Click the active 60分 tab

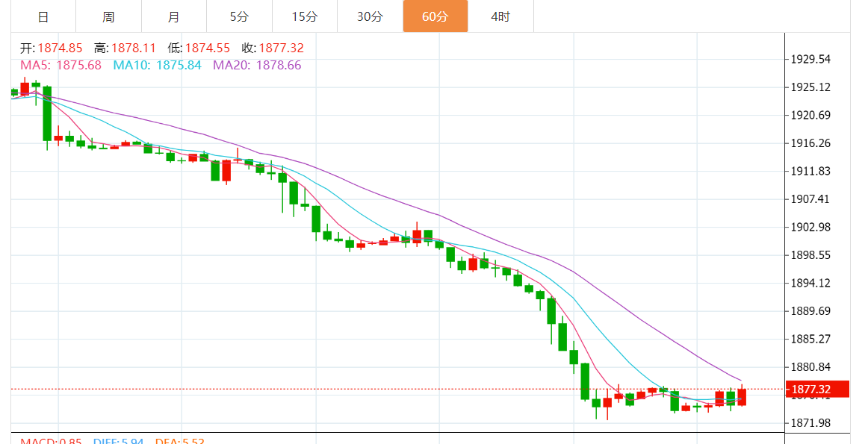(x=435, y=16)
